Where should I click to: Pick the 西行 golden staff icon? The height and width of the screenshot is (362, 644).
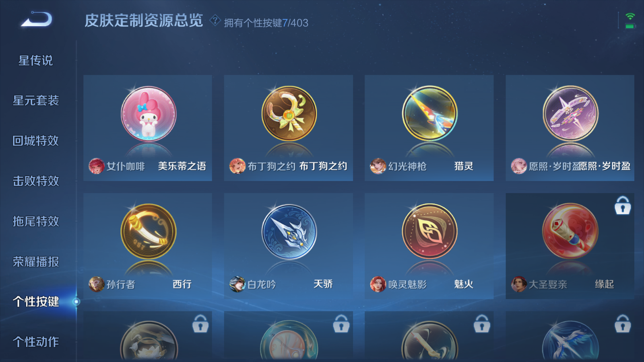click(x=149, y=231)
